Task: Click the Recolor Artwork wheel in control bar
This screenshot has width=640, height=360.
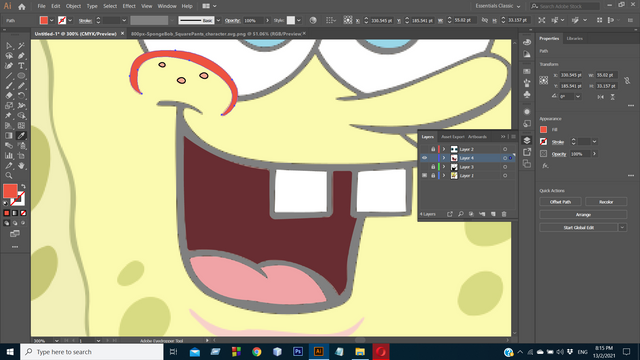Action: click(313, 20)
